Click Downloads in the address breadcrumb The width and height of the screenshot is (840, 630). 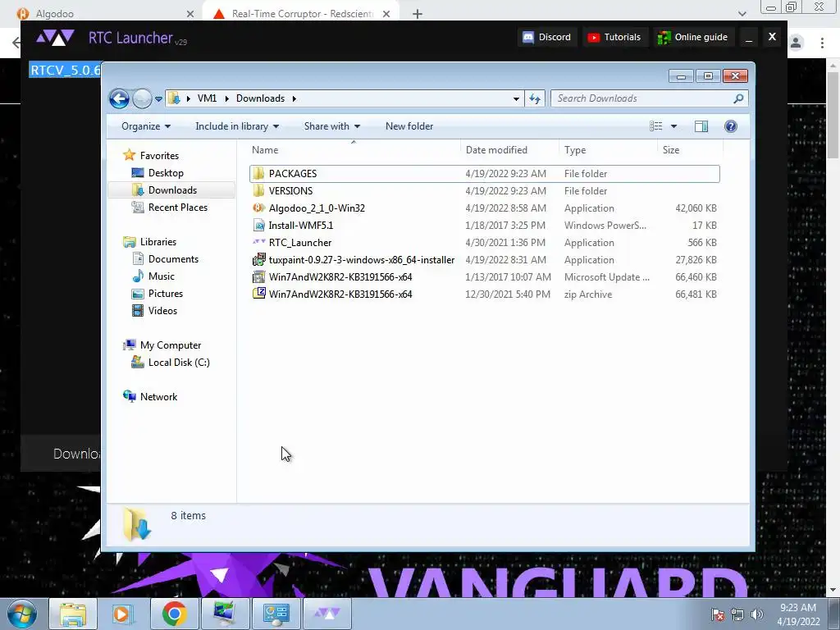click(x=260, y=98)
